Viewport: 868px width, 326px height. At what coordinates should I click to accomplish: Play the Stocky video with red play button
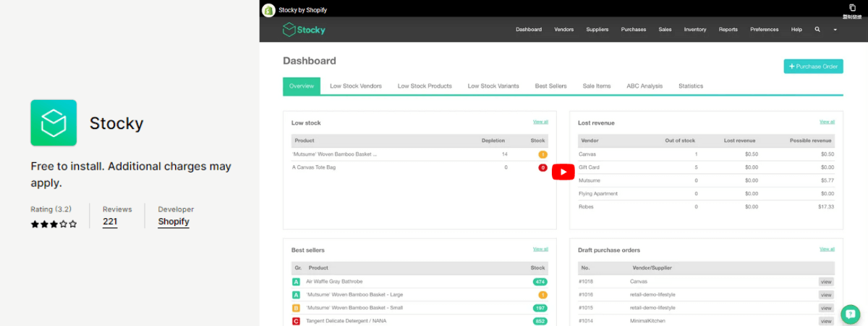pyautogui.click(x=563, y=172)
